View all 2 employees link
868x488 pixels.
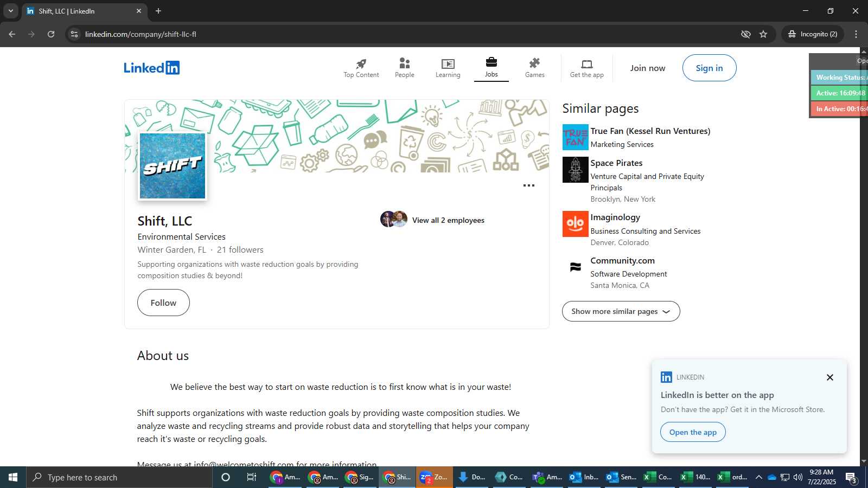coord(448,220)
